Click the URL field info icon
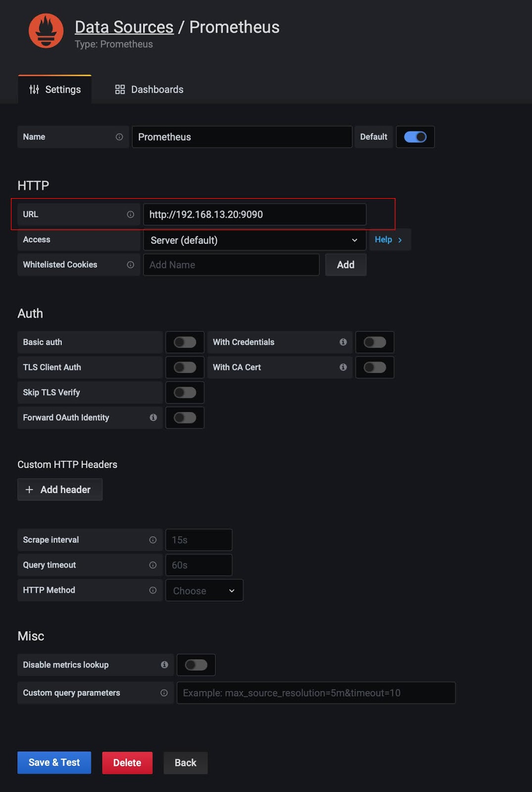Screen dimensions: 532x792 pyautogui.click(x=131, y=214)
